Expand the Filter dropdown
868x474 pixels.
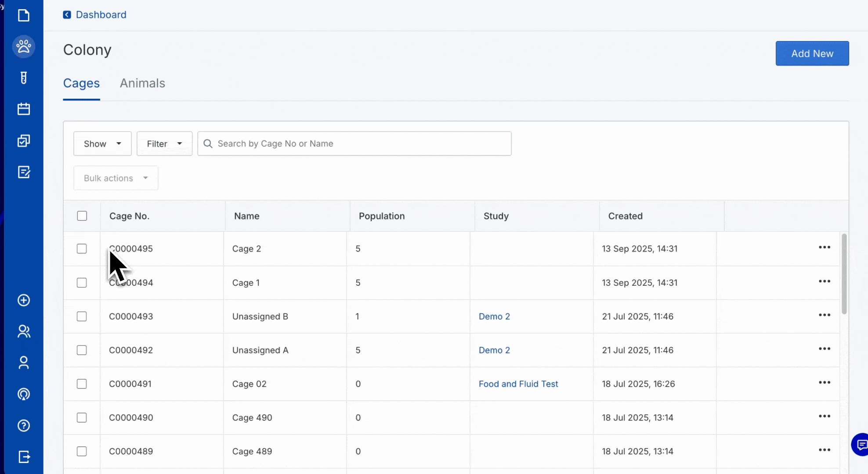[164, 144]
